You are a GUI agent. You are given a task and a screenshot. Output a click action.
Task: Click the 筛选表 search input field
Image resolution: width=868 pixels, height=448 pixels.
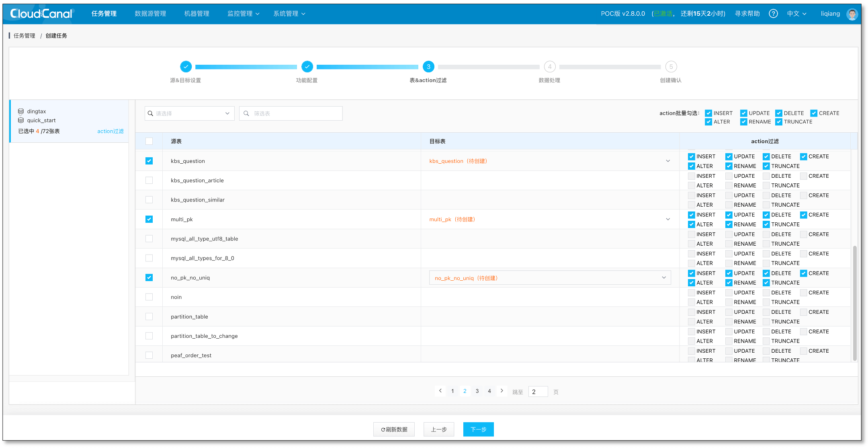click(296, 113)
